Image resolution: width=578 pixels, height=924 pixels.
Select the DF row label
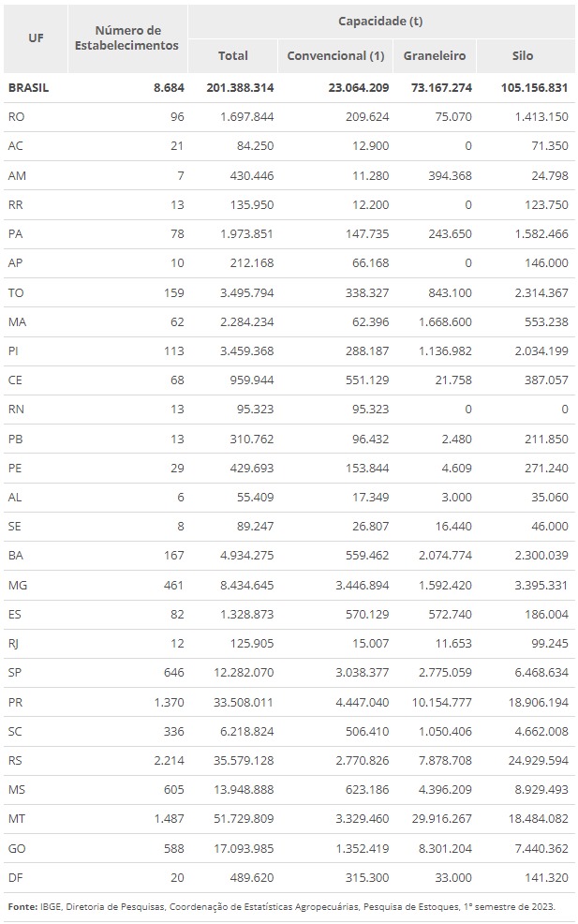point(16,877)
